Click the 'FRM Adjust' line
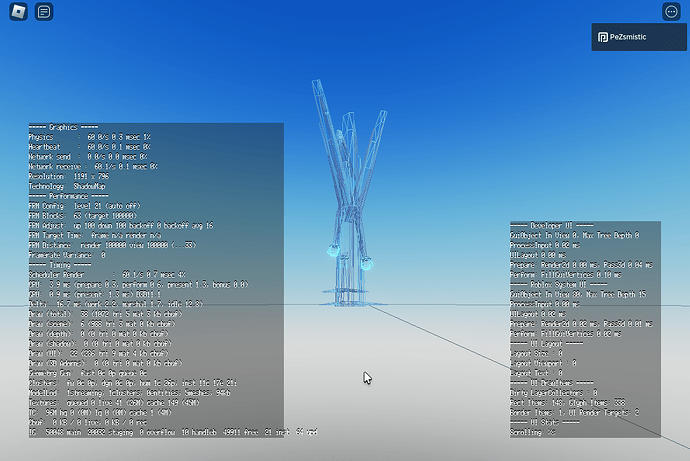 click(121, 225)
